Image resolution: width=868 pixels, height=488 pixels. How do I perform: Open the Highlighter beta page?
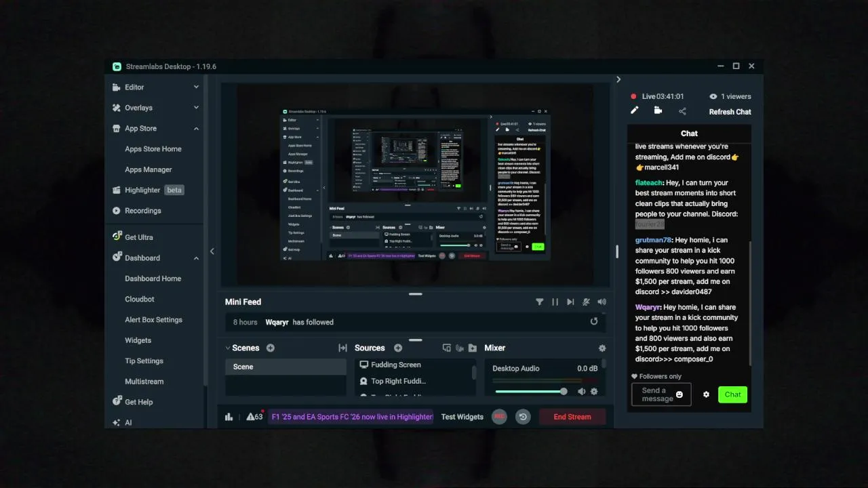tap(155, 190)
